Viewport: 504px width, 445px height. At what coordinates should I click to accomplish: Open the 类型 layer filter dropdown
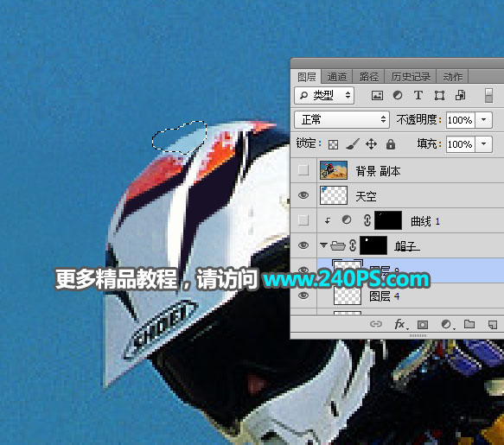324,95
